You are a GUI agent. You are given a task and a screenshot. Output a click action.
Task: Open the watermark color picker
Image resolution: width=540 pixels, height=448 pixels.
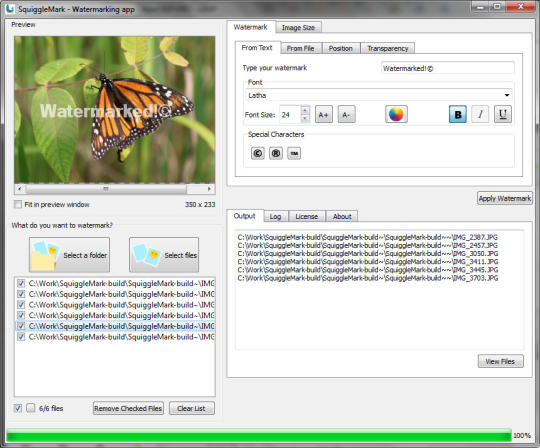point(396,114)
